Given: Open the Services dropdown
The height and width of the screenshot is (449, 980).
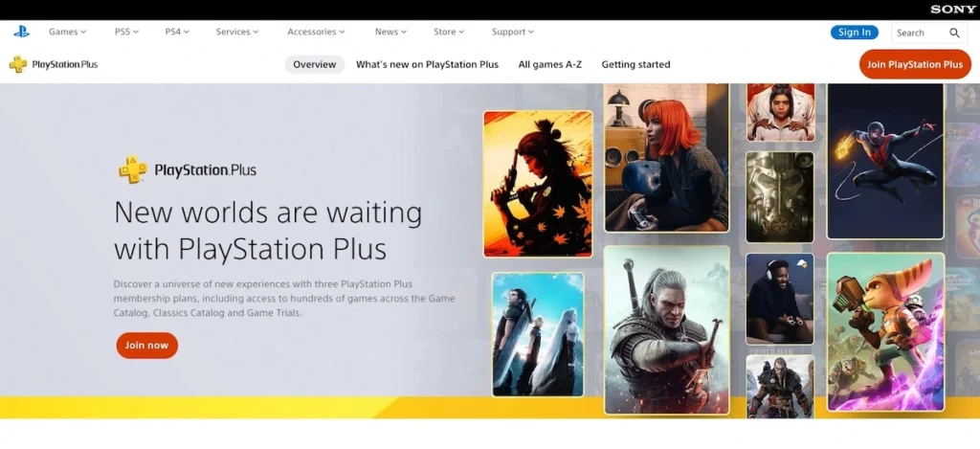Looking at the screenshot, I should click(x=237, y=32).
